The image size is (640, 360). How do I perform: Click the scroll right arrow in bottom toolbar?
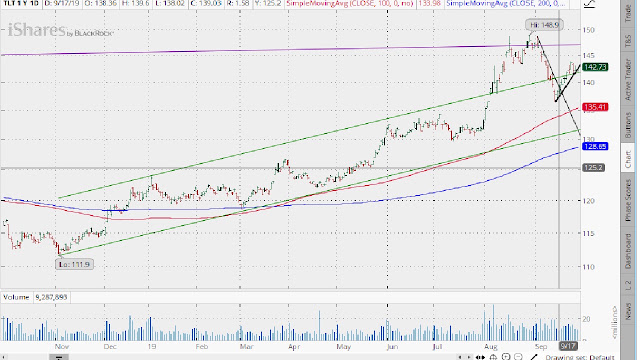click(469, 357)
